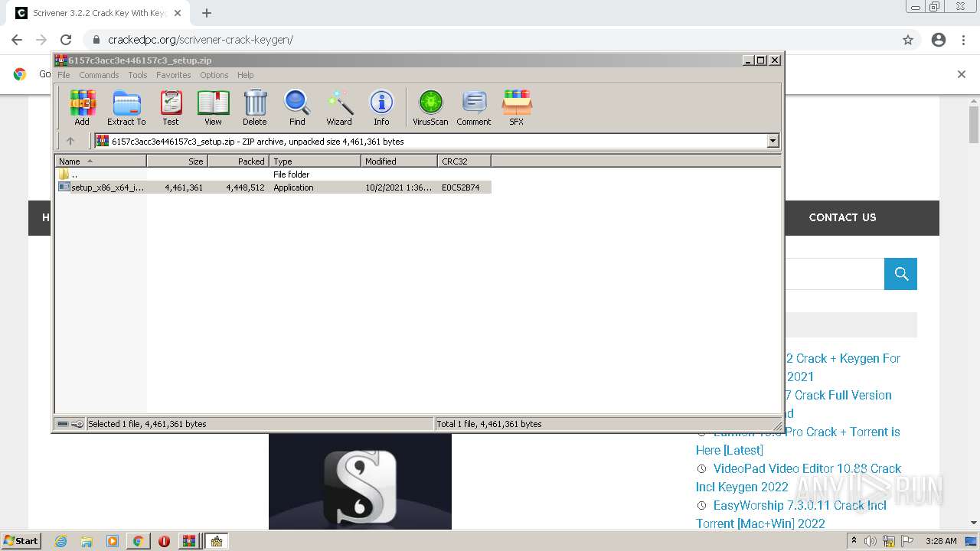
Task: Click the Scrivener logo thumbnail
Action: pyautogui.click(x=360, y=481)
